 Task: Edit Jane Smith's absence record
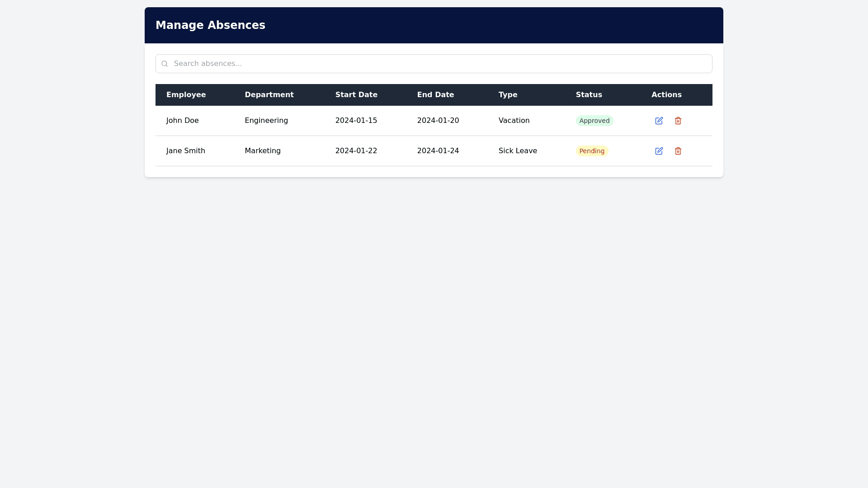(x=659, y=151)
